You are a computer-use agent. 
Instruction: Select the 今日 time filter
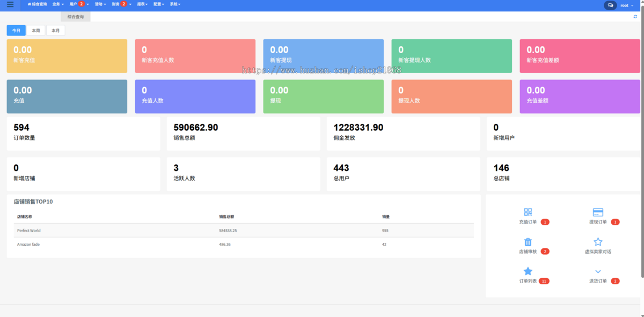pos(16,31)
